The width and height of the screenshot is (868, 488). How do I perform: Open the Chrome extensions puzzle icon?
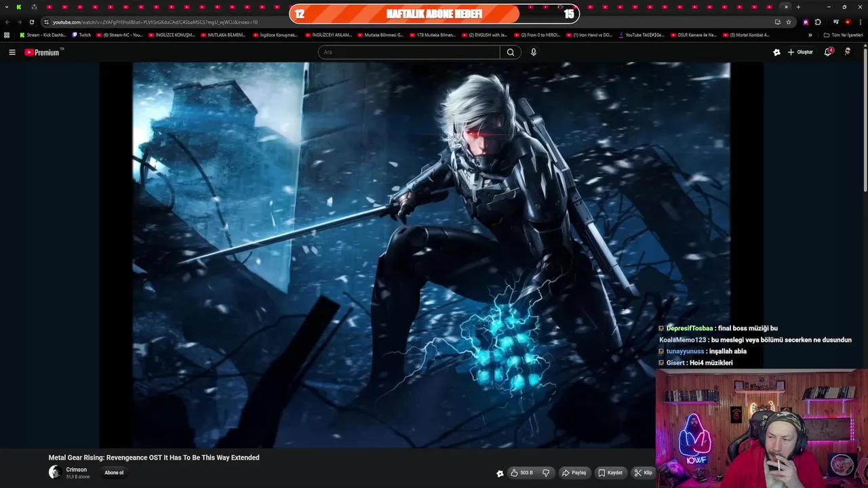818,22
